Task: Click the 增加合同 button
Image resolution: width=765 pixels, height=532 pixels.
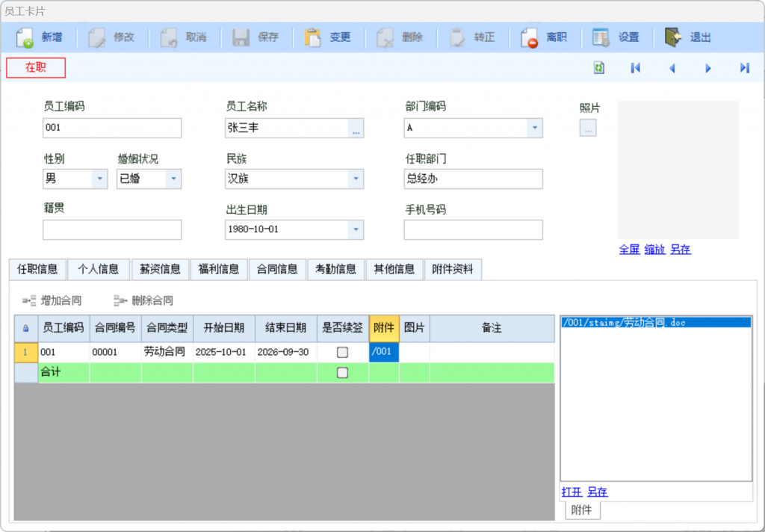Action: pos(52,301)
